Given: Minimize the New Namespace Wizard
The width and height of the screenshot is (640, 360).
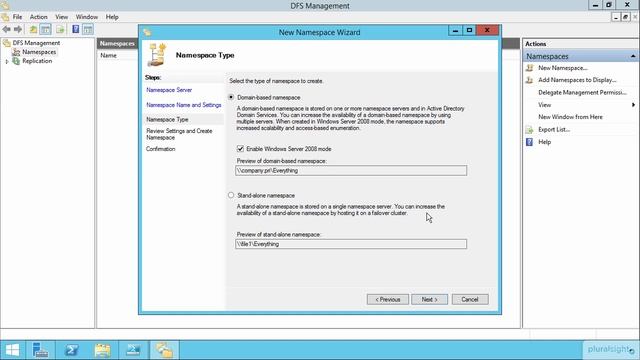Looking at the screenshot, I should 455,30.
